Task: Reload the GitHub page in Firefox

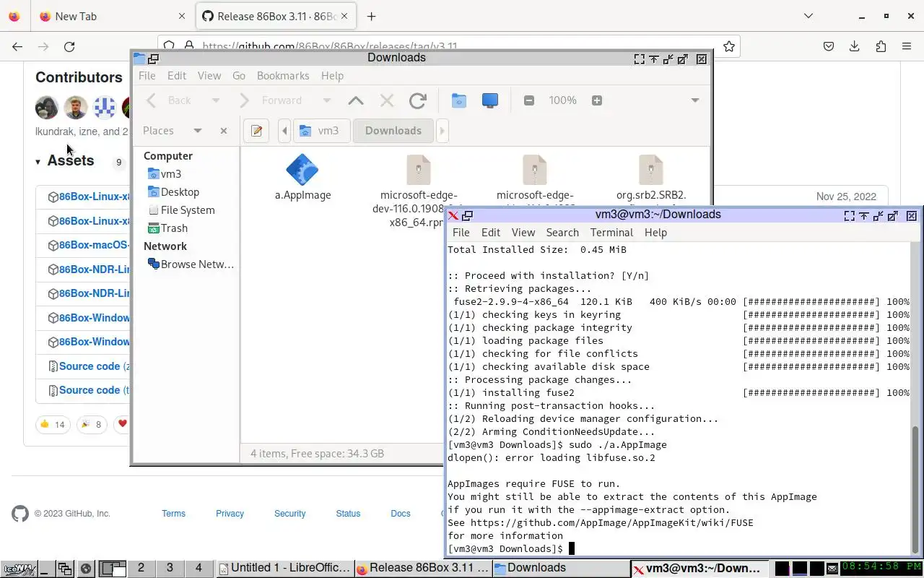Action: pyautogui.click(x=69, y=47)
